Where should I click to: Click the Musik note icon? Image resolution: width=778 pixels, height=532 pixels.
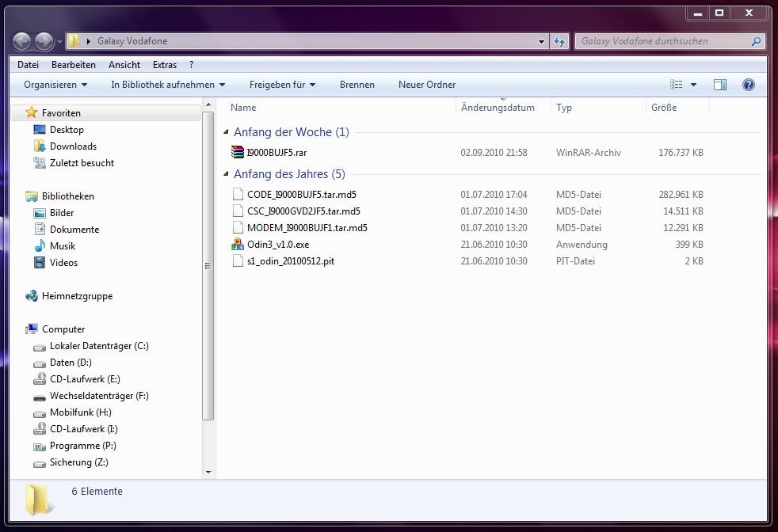click(40, 246)
